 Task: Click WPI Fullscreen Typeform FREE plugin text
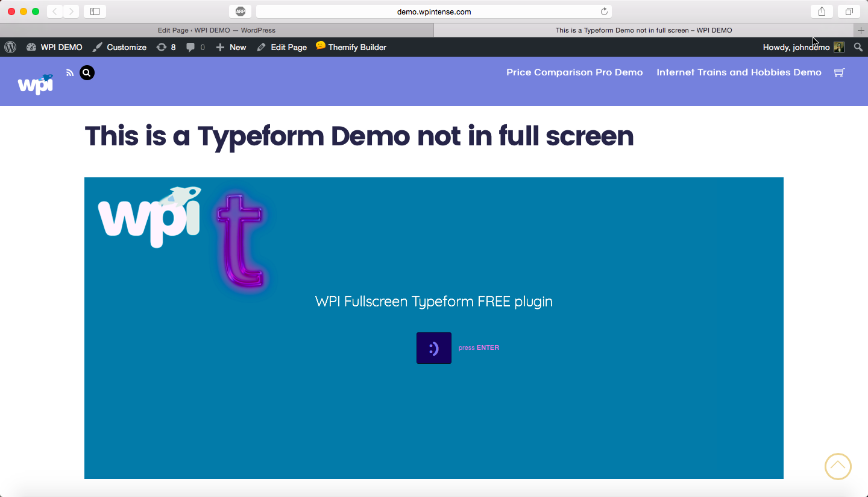434,302
